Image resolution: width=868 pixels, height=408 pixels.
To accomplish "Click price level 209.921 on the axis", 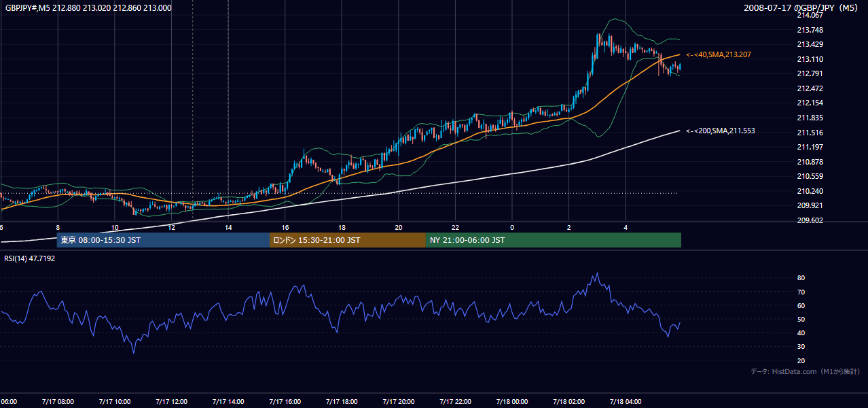I will tap(809, 205).
